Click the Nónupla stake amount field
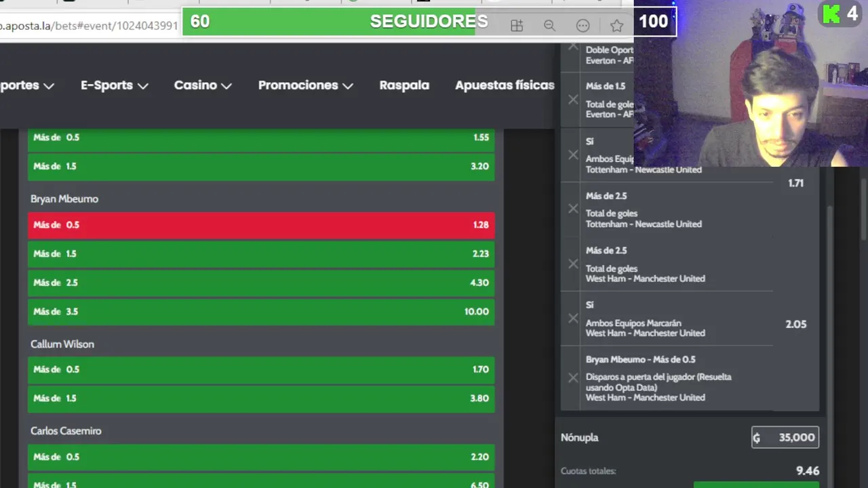This screenshot has height=488, width=868. tap(785, 437)
